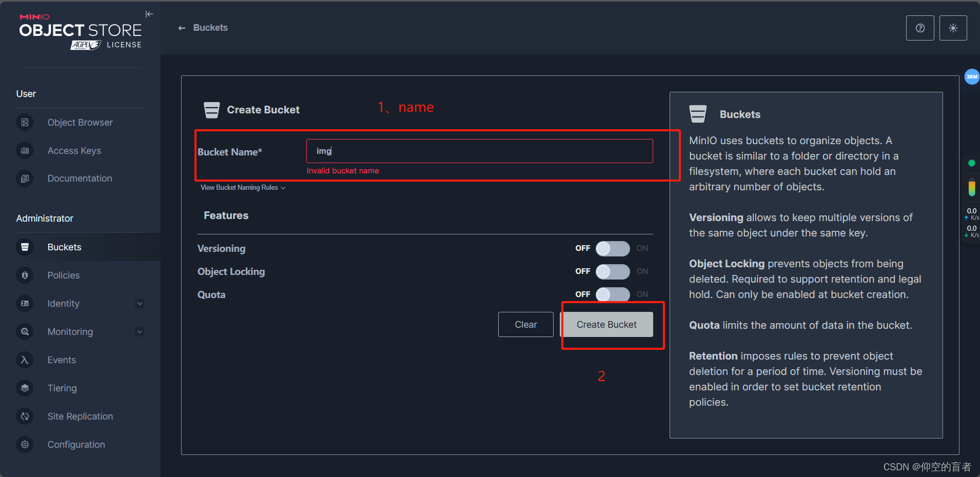
Task: Click inside the Bucket Name field
Action: pos(479,151)
